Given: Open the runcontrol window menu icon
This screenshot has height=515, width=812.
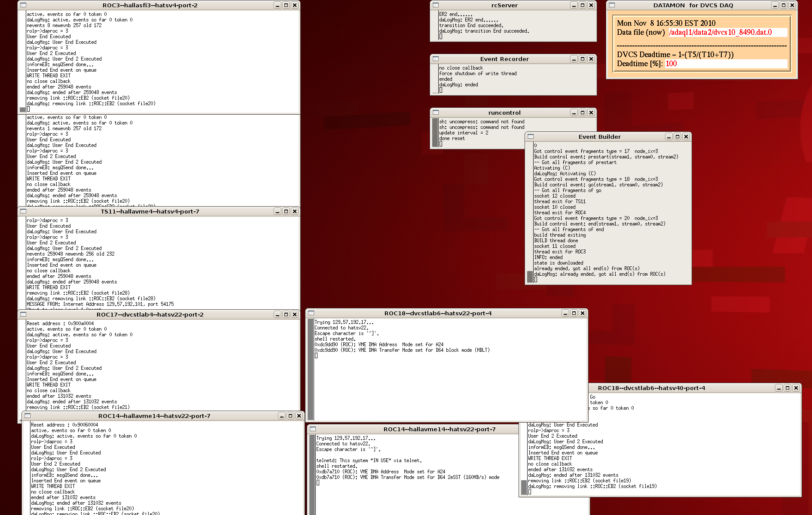Looking at the screenshot, I should (x=436, y=113).
